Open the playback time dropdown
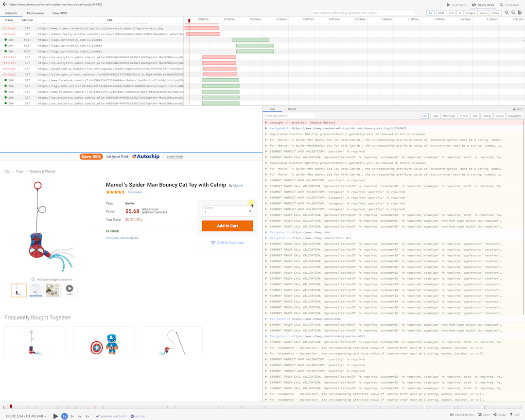Image resolution: width=525 pixels, height=420 pixels. pos(26,416)
